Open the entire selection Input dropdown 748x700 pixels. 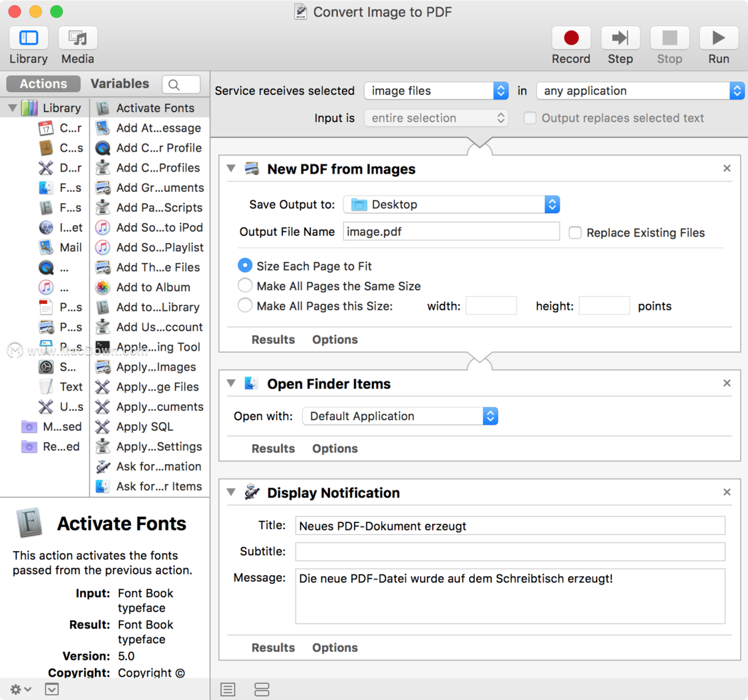tap(436, 118)
